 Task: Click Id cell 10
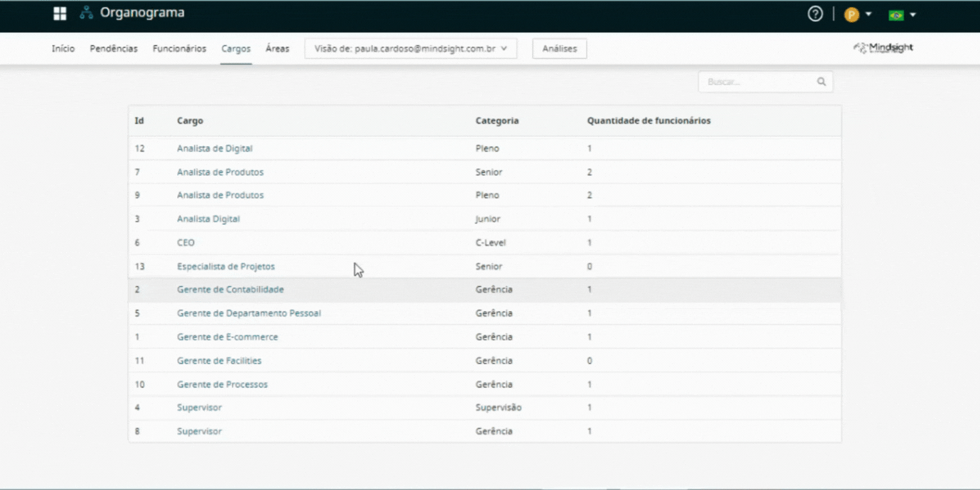pos(140,385)
